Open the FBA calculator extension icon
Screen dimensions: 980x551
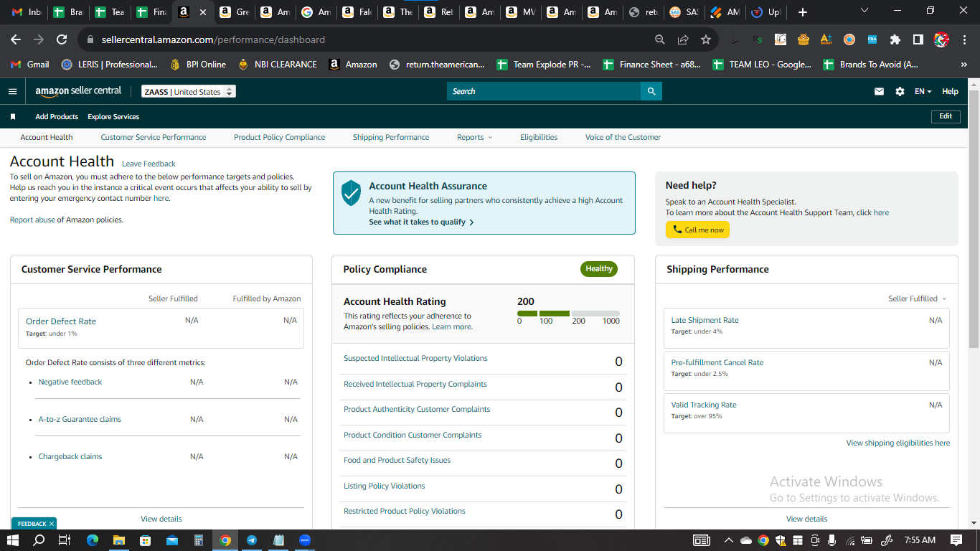click(x=872, y=39)
